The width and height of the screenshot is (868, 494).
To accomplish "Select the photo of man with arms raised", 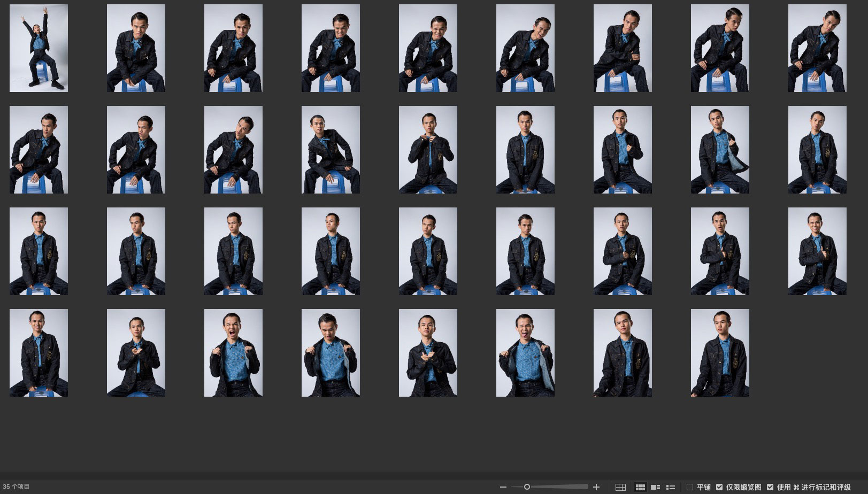I will coord(39,48).
